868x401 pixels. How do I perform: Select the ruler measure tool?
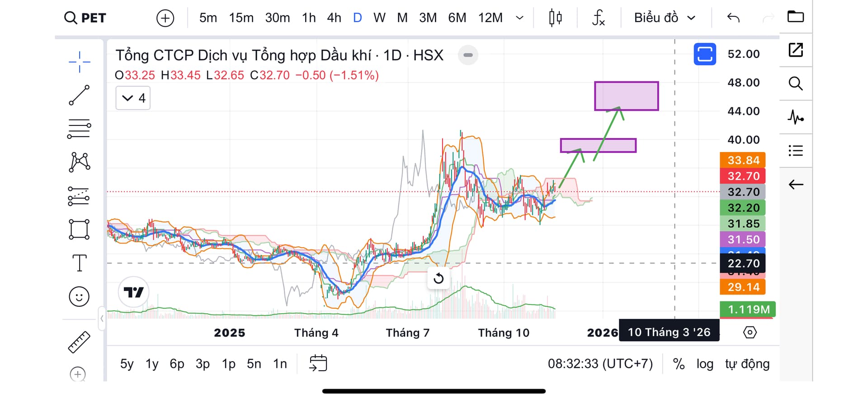click(79, 342)
